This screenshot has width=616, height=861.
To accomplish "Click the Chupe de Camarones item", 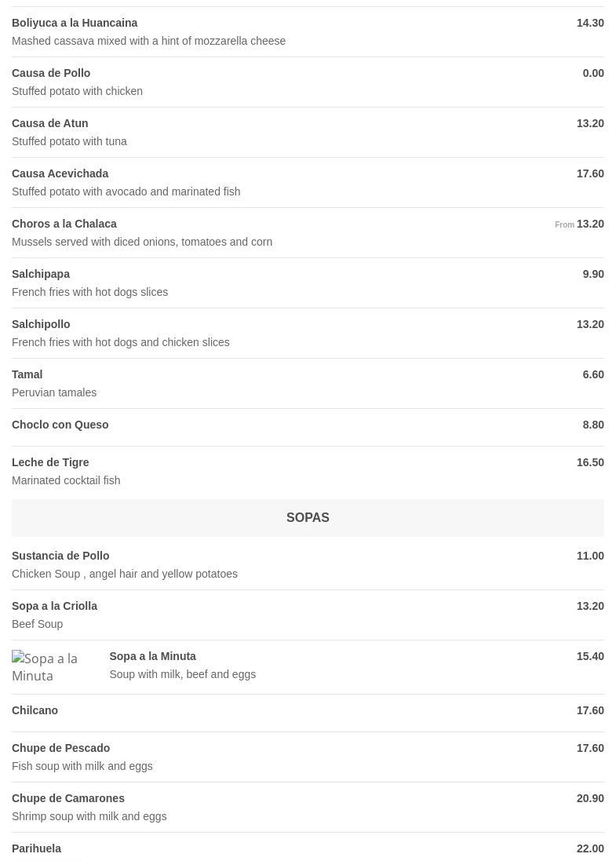I will pyautogui.click(x=68, y=798).
